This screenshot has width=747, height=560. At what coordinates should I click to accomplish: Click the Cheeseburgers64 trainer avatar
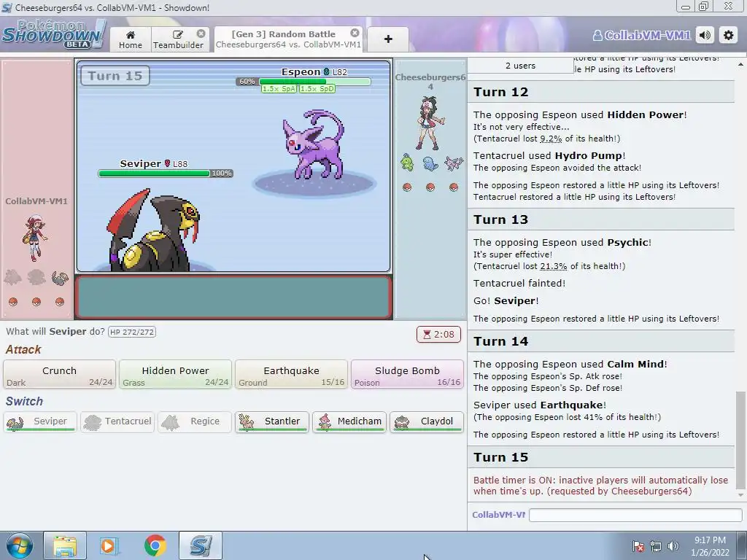coord(430,123)
